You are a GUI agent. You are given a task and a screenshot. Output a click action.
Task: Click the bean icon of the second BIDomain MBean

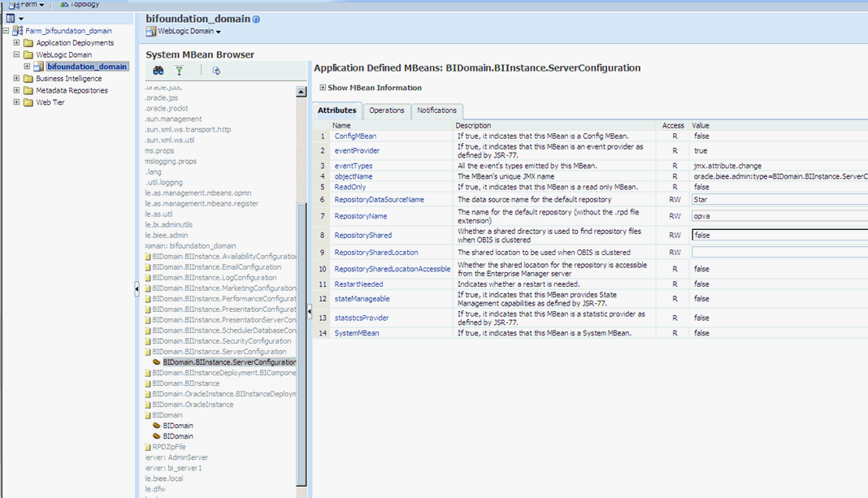(x=157, y=436)
